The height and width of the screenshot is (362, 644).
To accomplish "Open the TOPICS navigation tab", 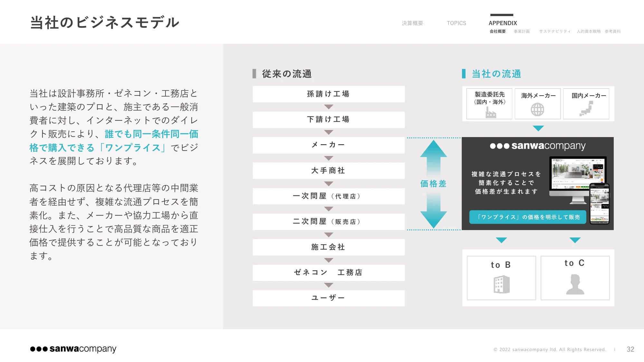I will click(456, 23).
